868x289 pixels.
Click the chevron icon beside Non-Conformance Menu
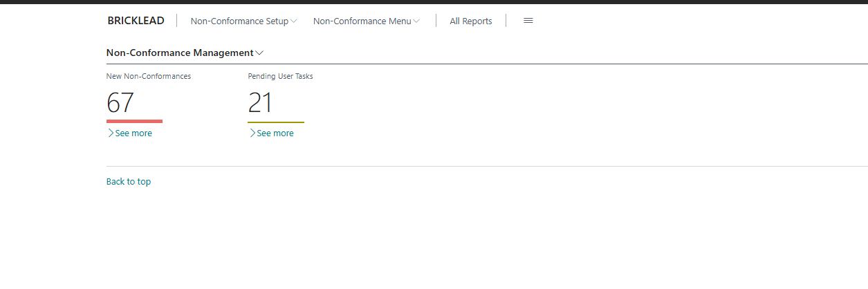tap(416, 21)
